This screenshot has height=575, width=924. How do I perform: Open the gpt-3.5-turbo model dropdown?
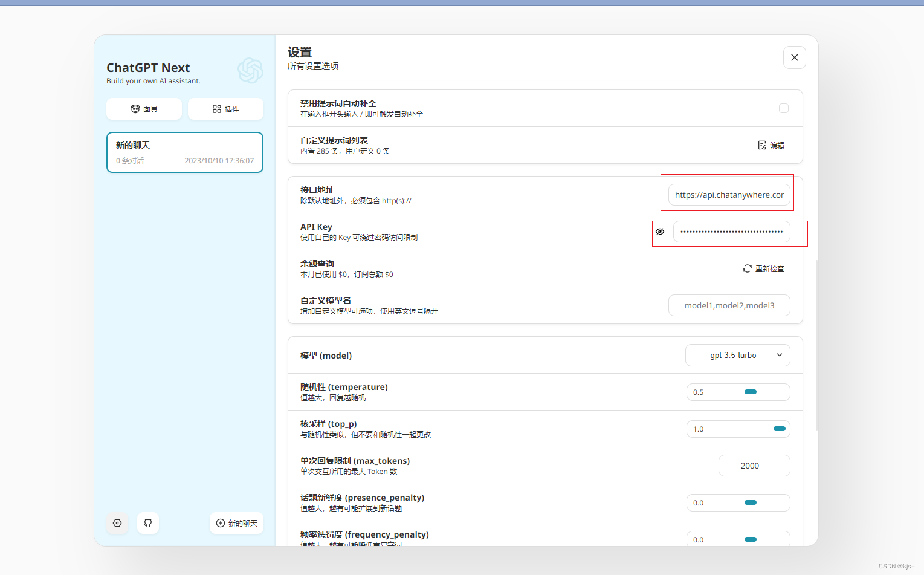pos(738,355)
